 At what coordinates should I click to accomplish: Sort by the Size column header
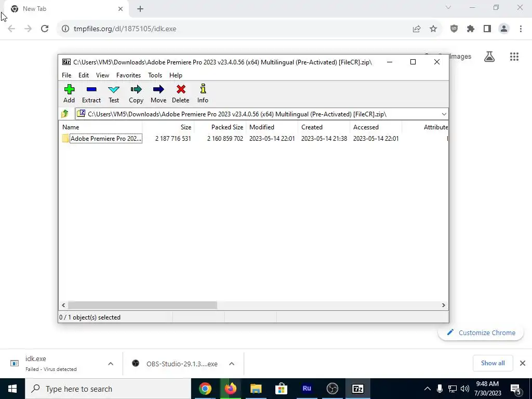click(x=168, y=127)
